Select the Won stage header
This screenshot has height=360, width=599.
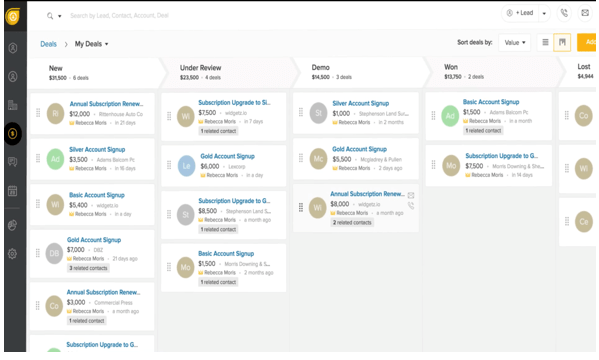coord(492,71)
